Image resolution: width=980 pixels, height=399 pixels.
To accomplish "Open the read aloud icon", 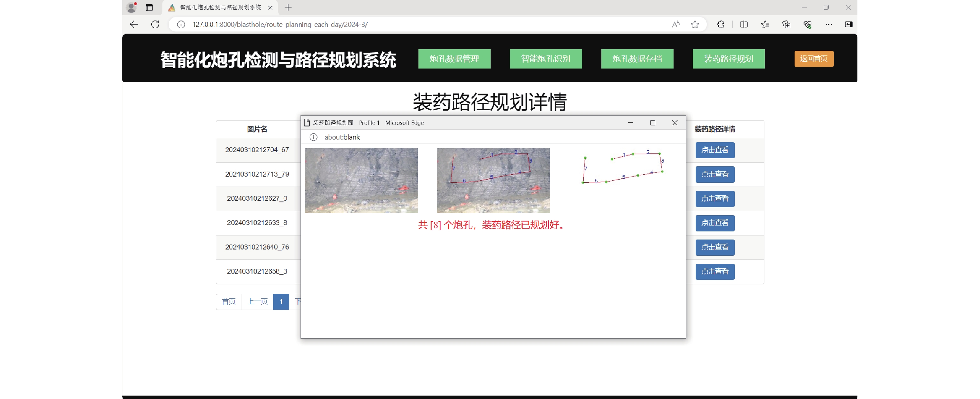I will pos(676,24).
